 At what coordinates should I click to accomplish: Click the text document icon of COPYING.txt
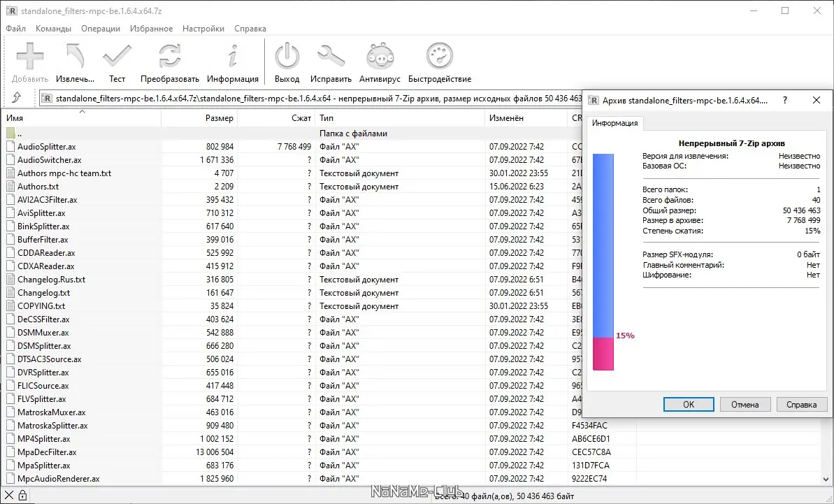tap(10, 305)
